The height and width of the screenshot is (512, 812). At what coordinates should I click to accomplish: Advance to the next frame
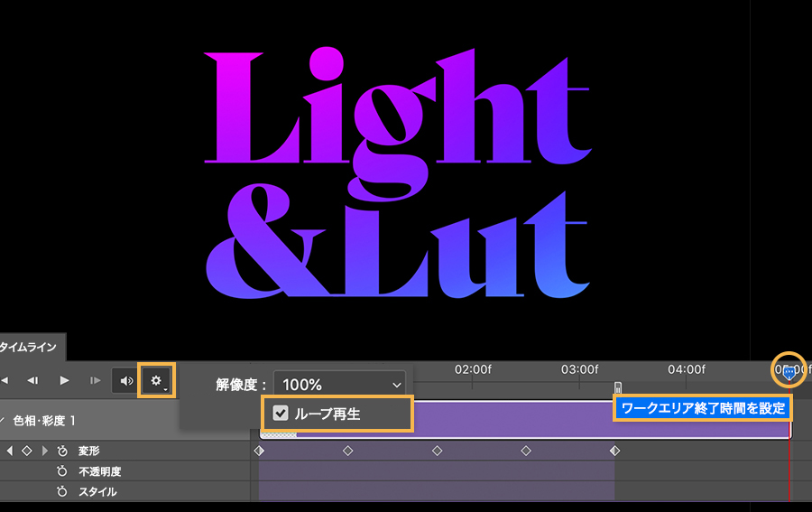[x=96, y=380]
